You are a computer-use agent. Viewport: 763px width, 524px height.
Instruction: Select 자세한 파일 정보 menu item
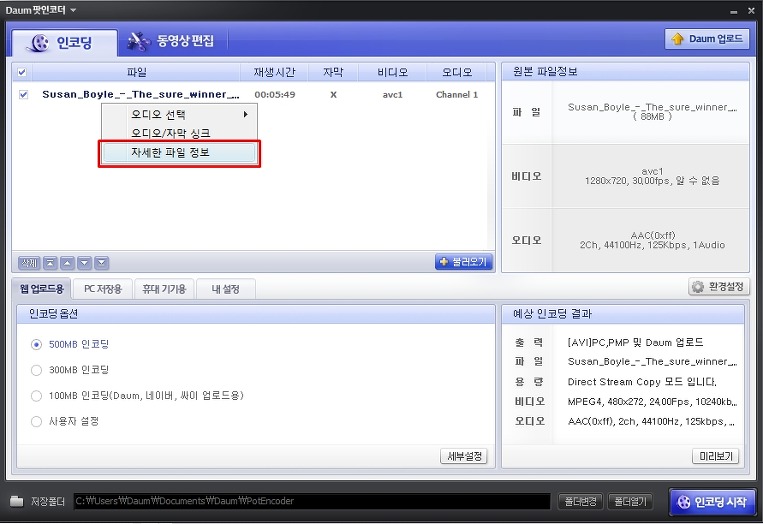[x=179, y=153]
